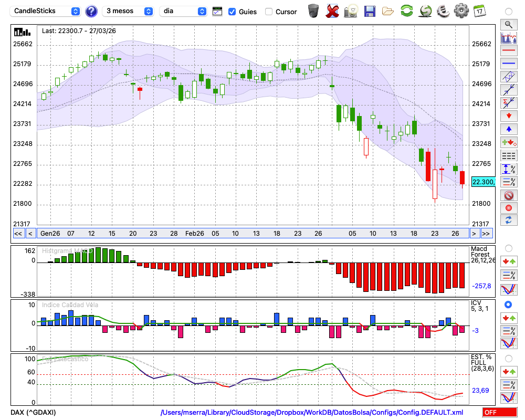
Task: Click the >> button to jump forward
Action: [x=486, y=234]
